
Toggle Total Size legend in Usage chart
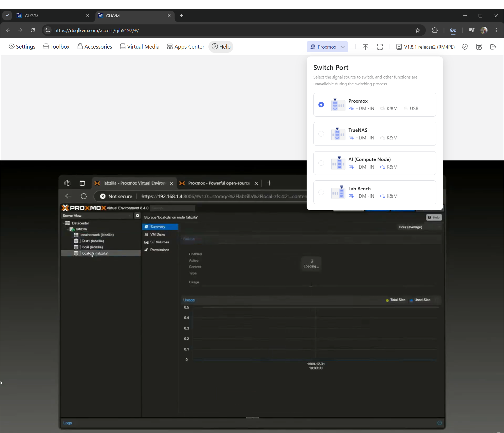[x=396, y=300]
